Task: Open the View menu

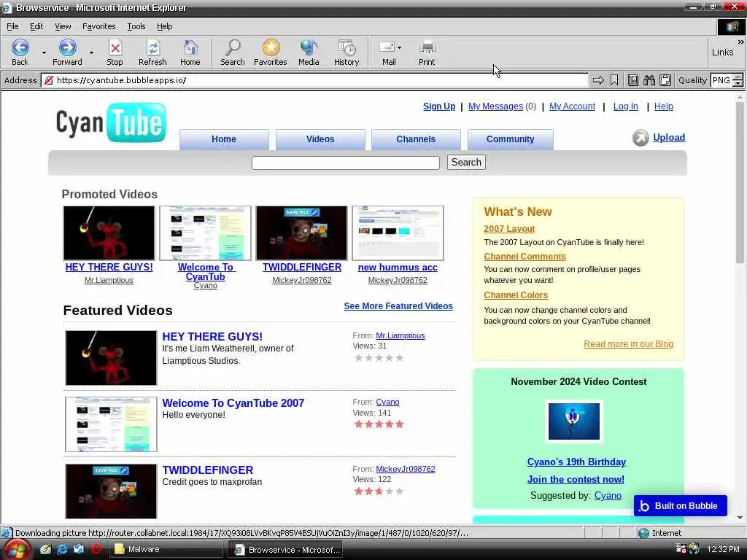Action: click(x=63, y=27)
